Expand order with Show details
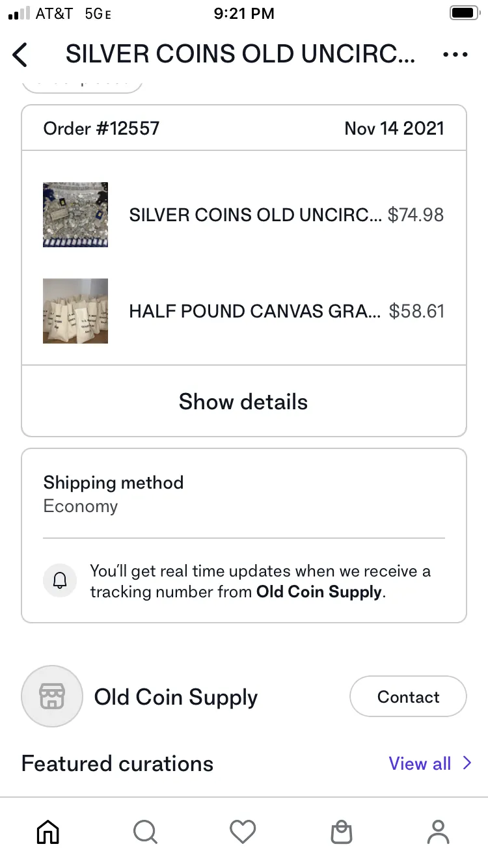The image size is (488, 868). [243, 401]
